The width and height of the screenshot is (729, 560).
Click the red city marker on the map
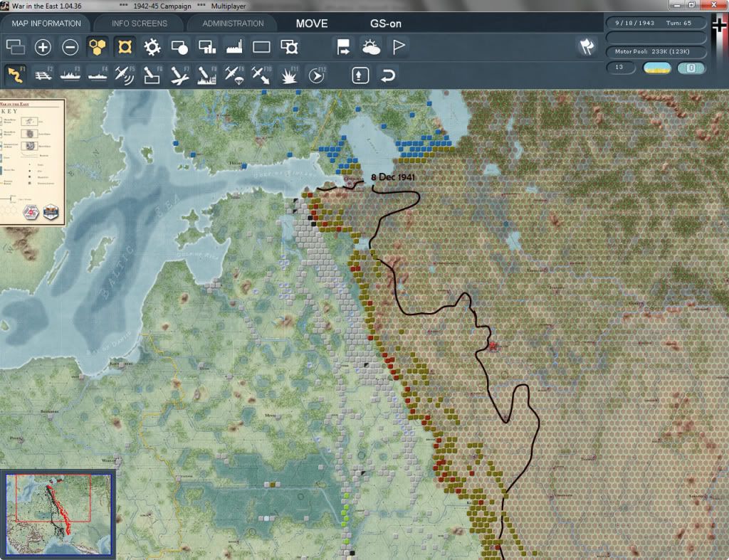(x=493, y=347)
